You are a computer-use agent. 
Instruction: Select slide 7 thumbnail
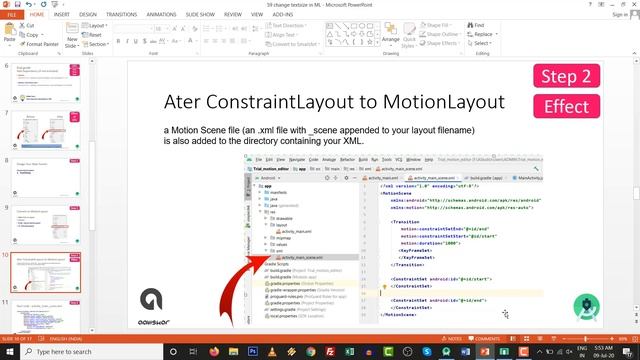click(46, 131)
